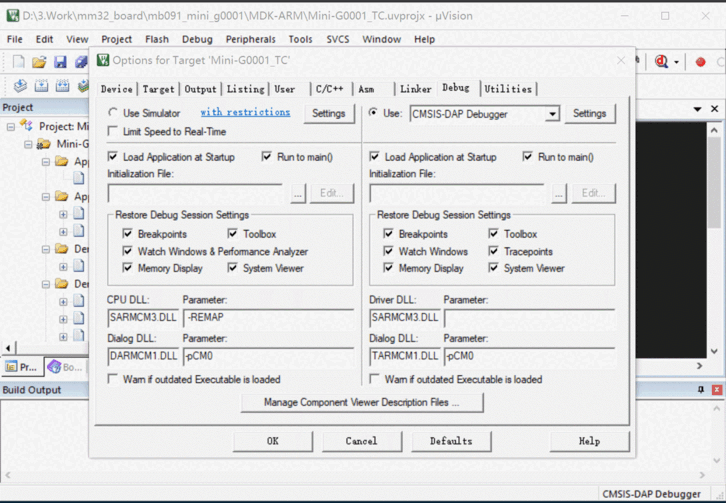Image resolution: width=726 pixels, height=503 pixels.
Task: Switch to the Utilities tab
Action: pyautogui.click(x=508, y=89)
